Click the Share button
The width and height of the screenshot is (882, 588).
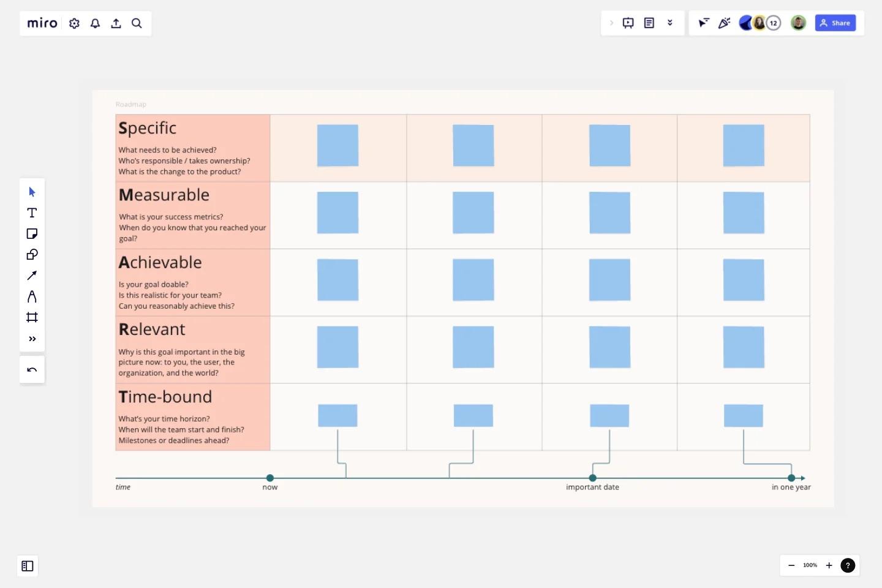835,23
